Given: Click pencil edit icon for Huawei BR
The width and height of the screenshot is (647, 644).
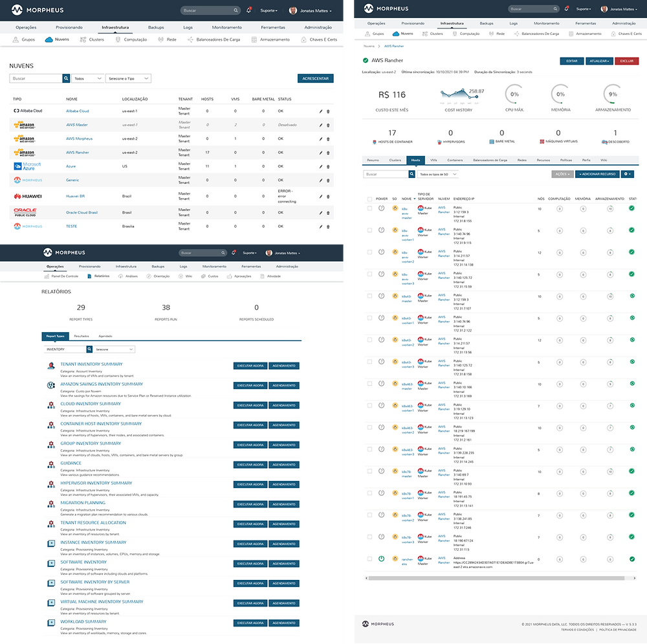Looking at the screenshot, I should [321, 197].
